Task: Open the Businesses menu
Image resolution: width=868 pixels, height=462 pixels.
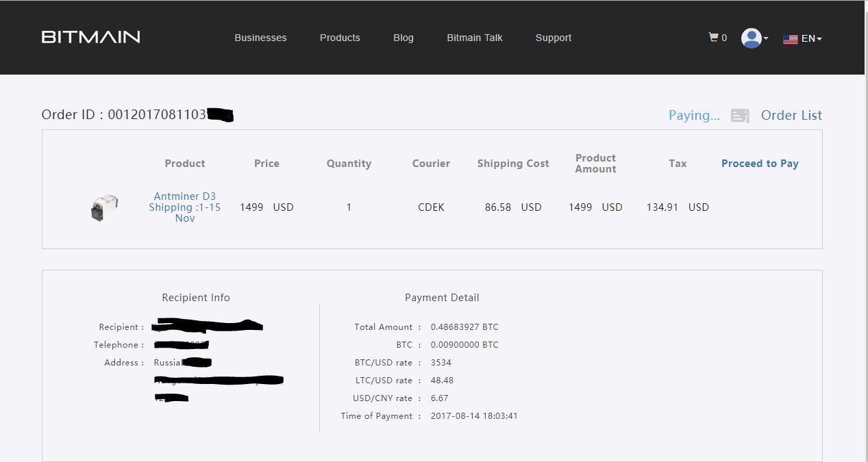Action: coord(260,38)
